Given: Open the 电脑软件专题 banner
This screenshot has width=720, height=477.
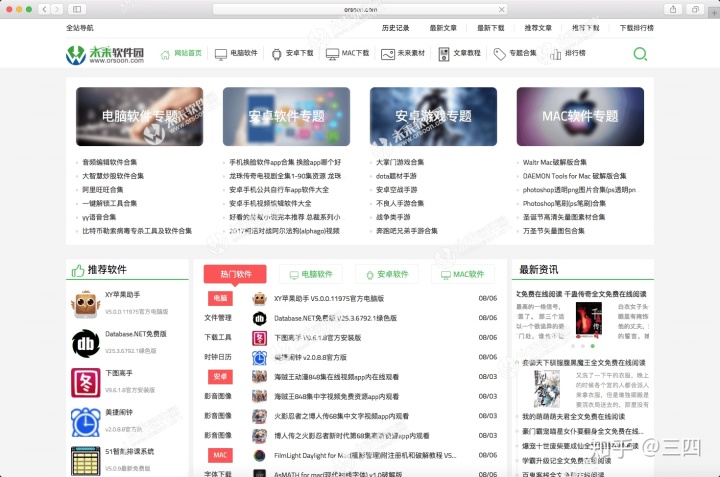Looking at the screenshot, I should click(140, 117).
